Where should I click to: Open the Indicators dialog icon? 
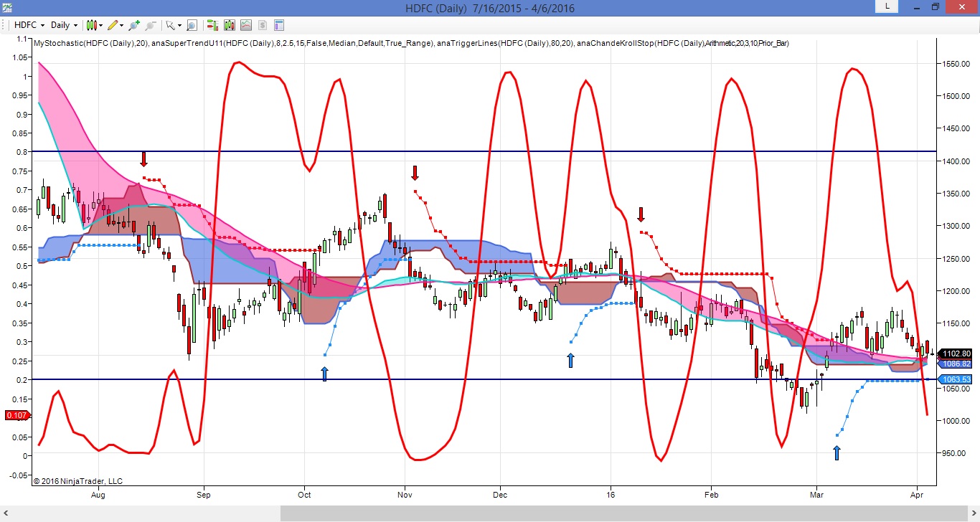(230, 25)
